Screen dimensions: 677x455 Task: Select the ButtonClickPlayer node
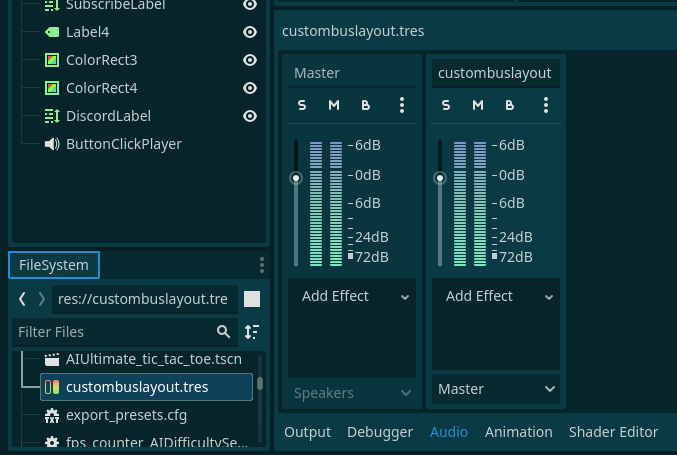pyautogui.click(x=123, y=144)
